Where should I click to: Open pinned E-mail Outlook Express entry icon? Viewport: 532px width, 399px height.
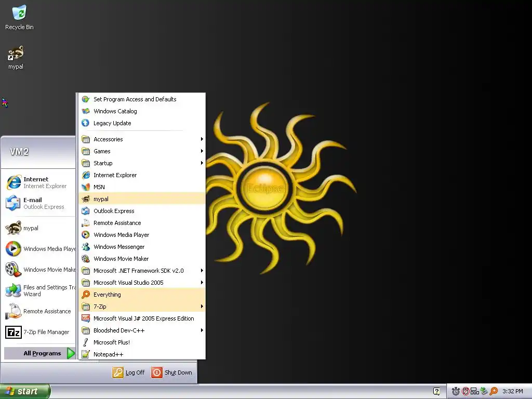(x=13, y=203)
